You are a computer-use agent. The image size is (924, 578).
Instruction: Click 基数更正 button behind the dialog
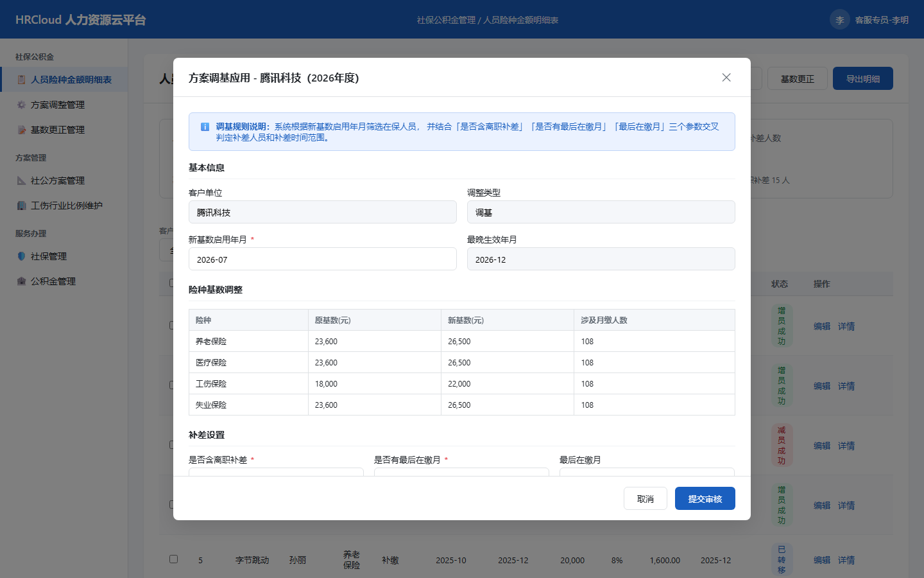pyautogui.click(x=797, y=78)
